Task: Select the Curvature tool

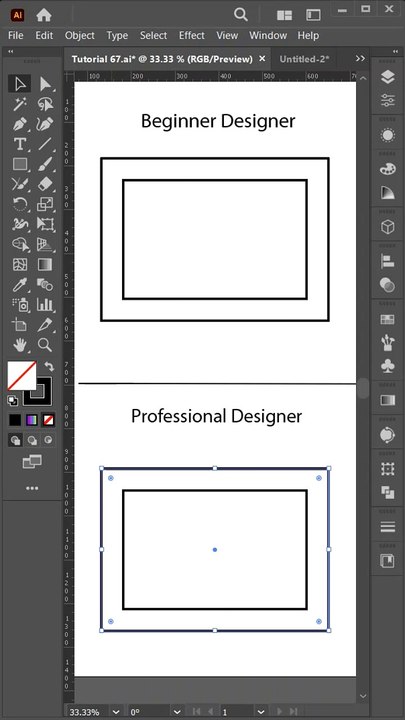Action: pos(45,124)
